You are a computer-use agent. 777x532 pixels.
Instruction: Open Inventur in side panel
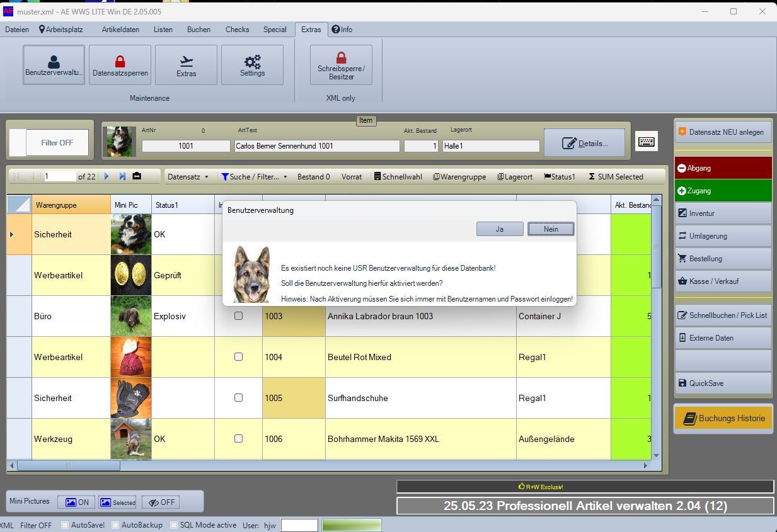723,213
